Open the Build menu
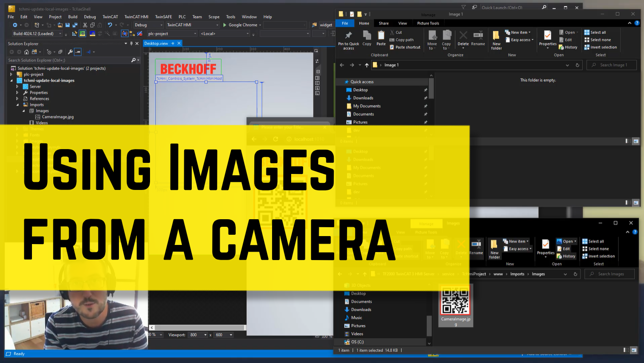The image size is (644, 363). click(73, 17)
